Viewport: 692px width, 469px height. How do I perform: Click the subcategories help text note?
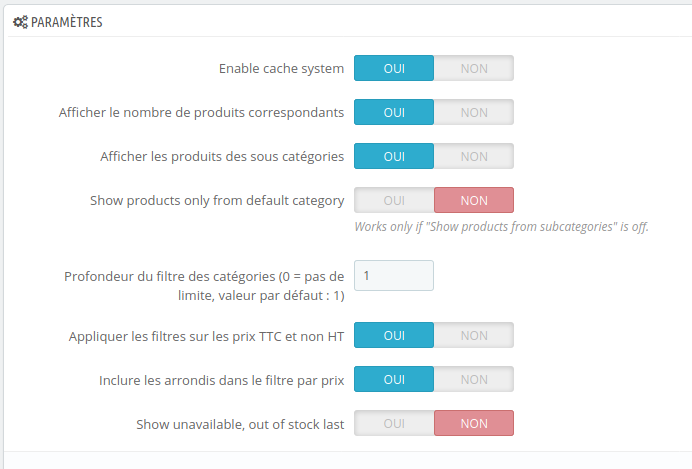(501, 227)
